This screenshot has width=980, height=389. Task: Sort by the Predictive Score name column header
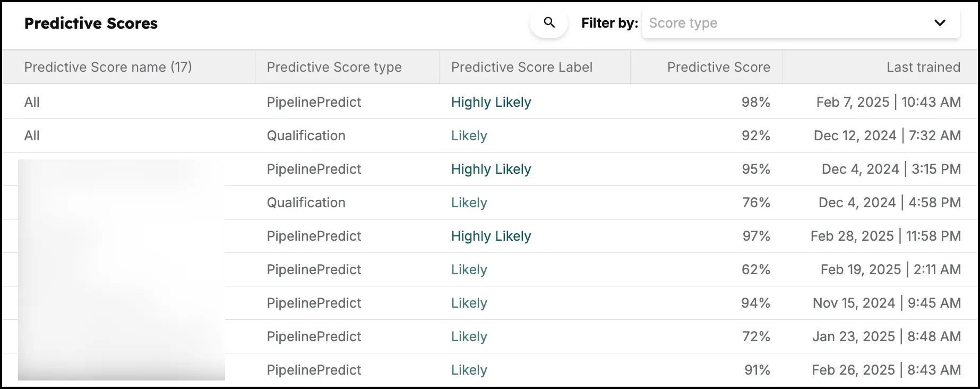point(108,67)
